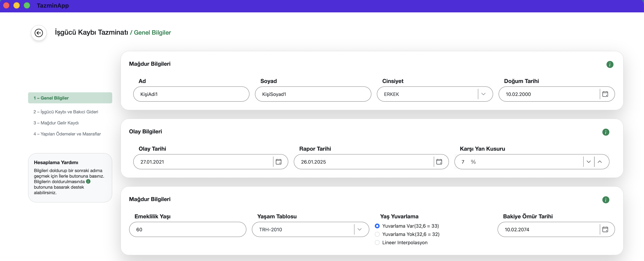The height and width of the screenshot is (261, 644).
Task: Go to step 2 İşgücü Kaybı ve Bakıcı Gideri
Action: pyautogui.click(x=66, y=112)
